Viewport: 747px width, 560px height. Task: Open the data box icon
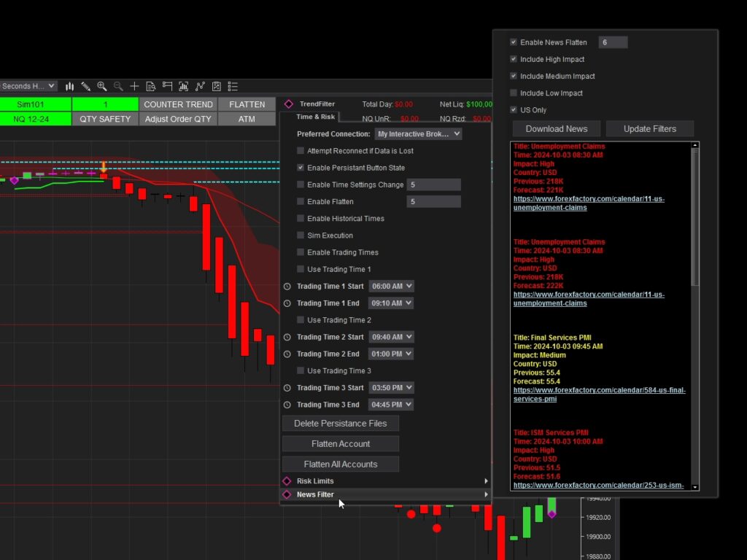152,86
